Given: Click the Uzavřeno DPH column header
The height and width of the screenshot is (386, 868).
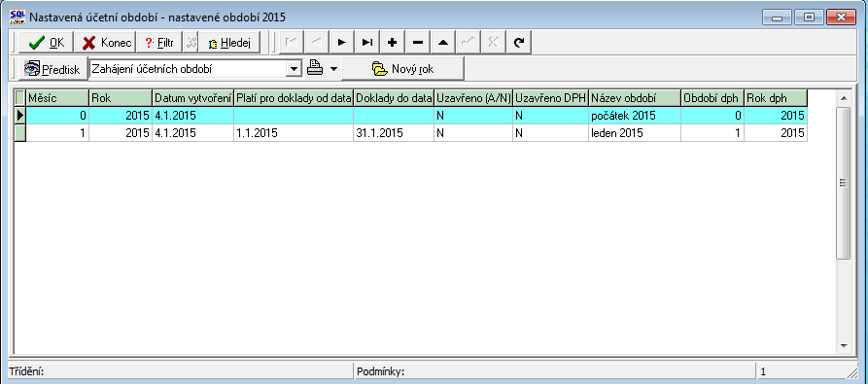Looking at the screenshot, I should pyautogui.click(x=551, y=98).
